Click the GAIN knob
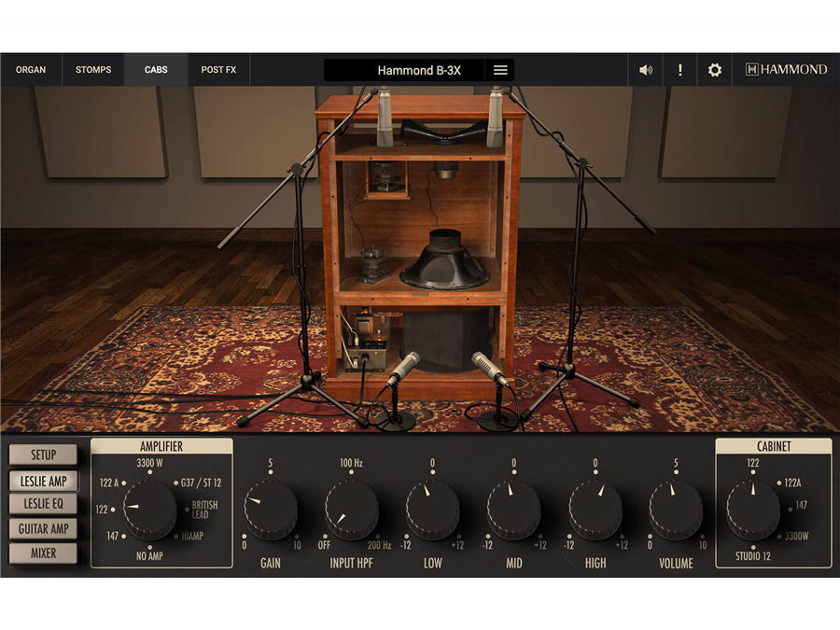 point(271,511)
